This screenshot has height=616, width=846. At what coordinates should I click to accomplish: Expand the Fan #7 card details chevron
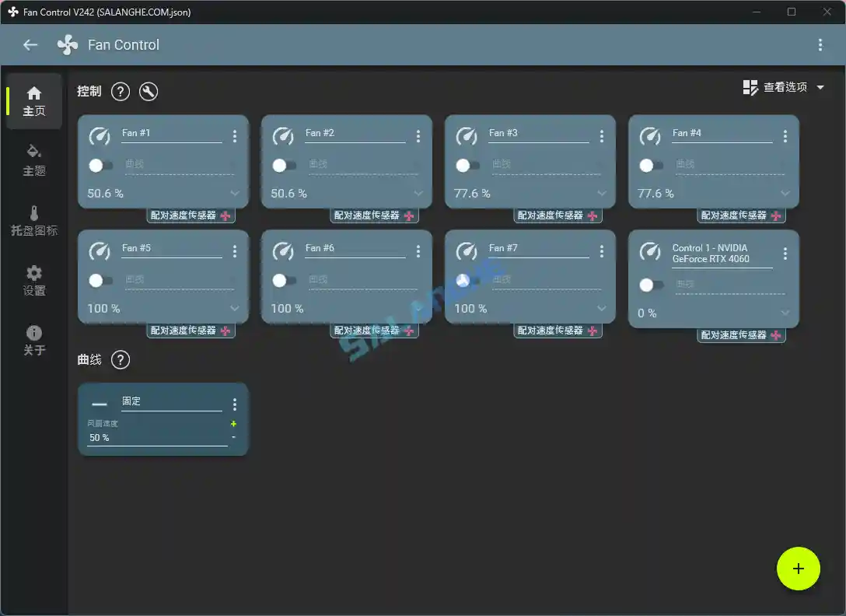602,308
